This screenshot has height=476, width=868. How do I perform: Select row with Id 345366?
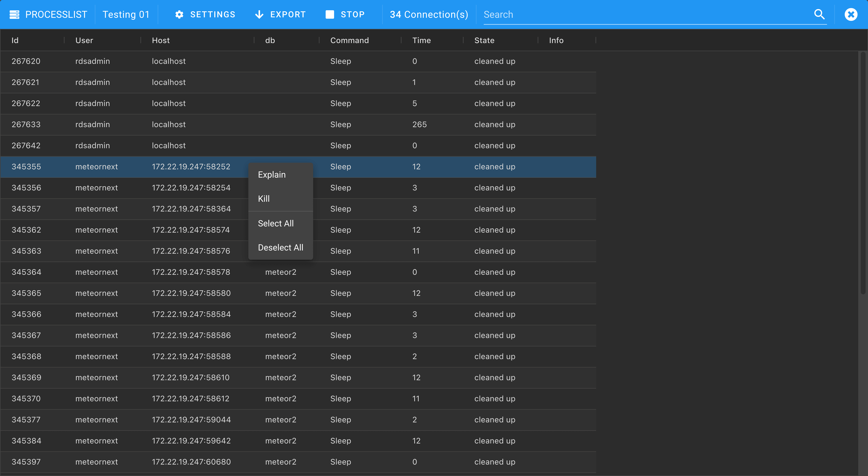tap(298, 314)
